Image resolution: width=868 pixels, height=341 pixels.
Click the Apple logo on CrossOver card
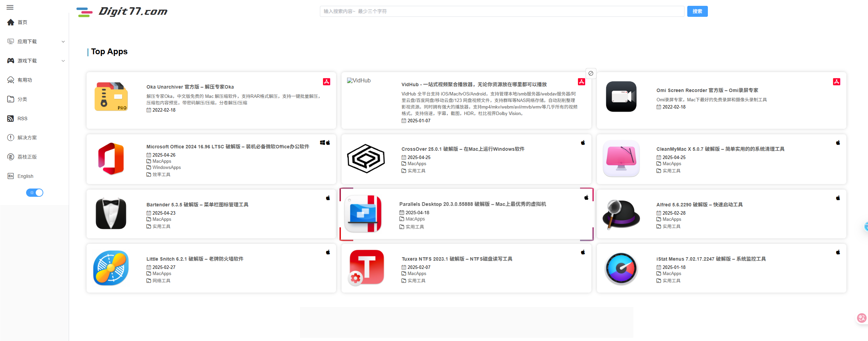tap(583, 143)
